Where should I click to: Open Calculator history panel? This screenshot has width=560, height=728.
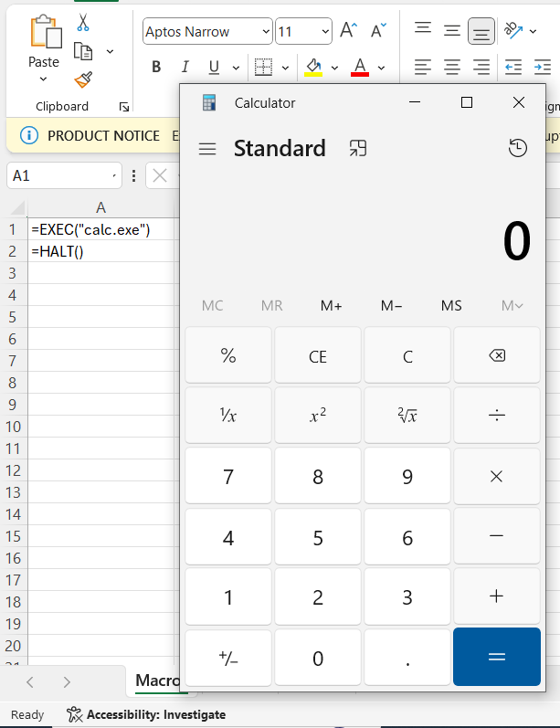pyautogui.click(x=517, y=148)
